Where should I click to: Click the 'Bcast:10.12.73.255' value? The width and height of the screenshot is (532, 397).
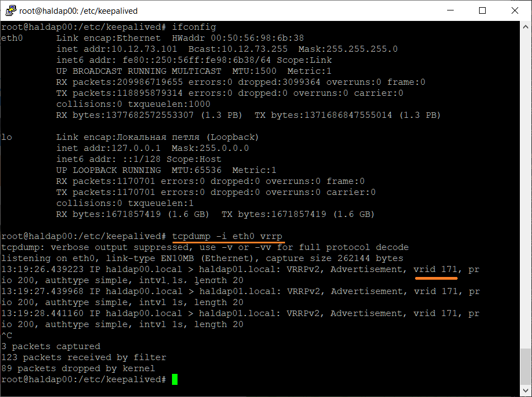click(x=238, y=49)
